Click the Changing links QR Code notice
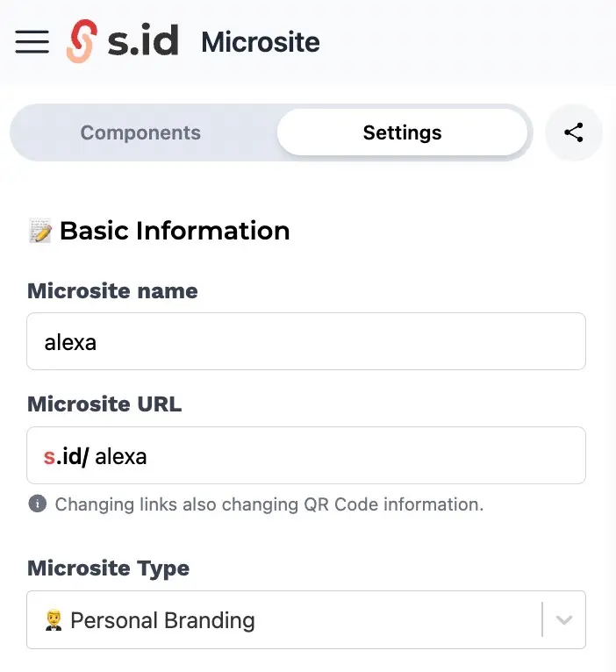This screenshot has height=672, width=616. (x=269, y=504)
